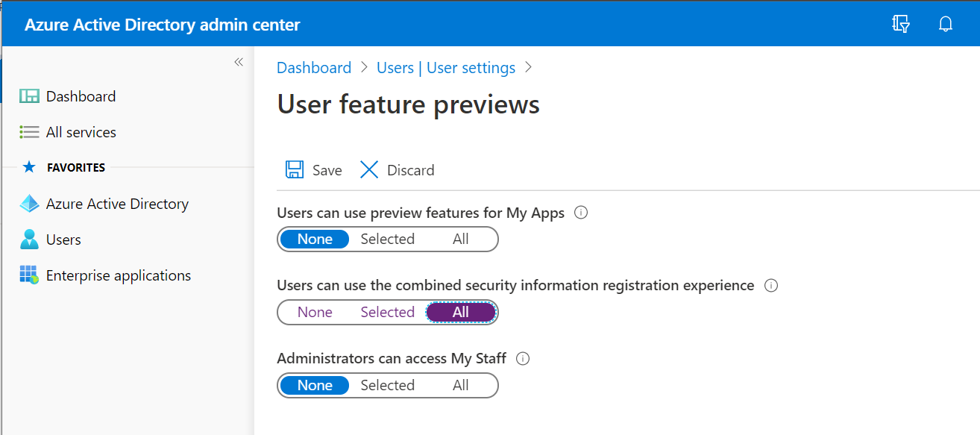Click the Discard button label
Viewport: 980px width, 435px height.
point(410,170)
